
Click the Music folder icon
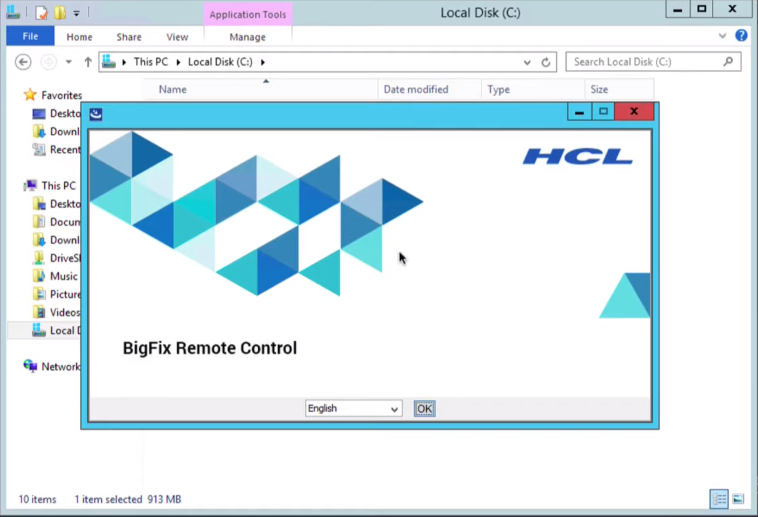39,276
